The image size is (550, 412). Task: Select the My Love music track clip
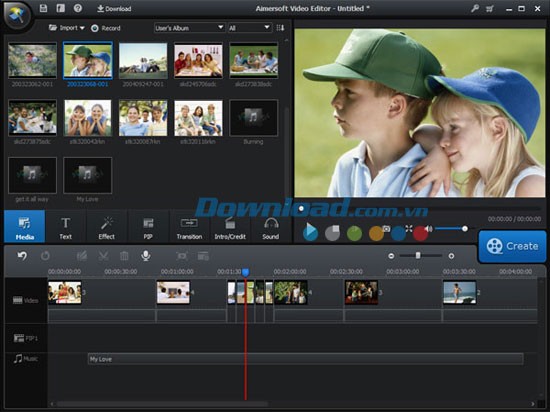pyautogui.click(x=306, y=359)
